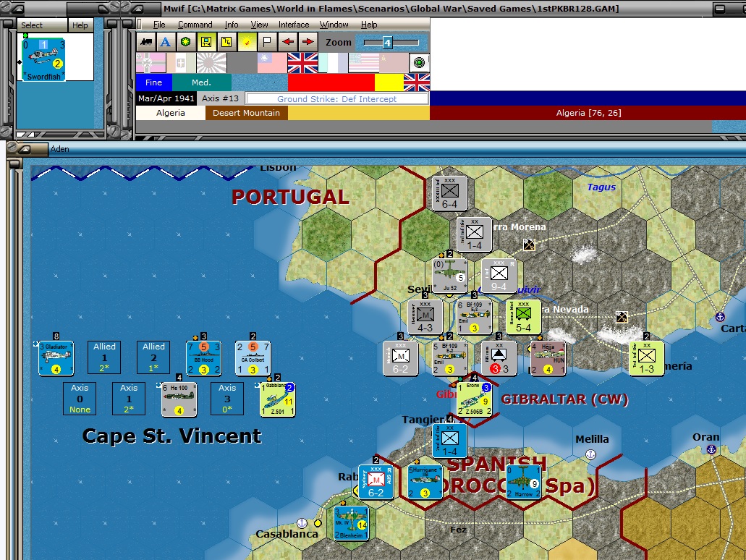This screenshot has width=746, height=560.
Task: Click the yellow unit-with-factors toolbar icon
Action: click(x=206, y=42)
